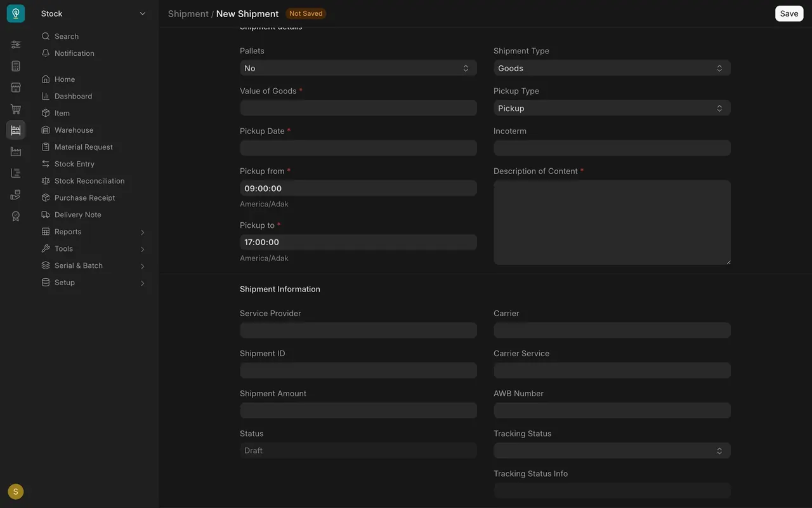This screenshot has width=812, height=508.
Task: Open the Projects chart icon in left rail
Action: pos(16,173)
